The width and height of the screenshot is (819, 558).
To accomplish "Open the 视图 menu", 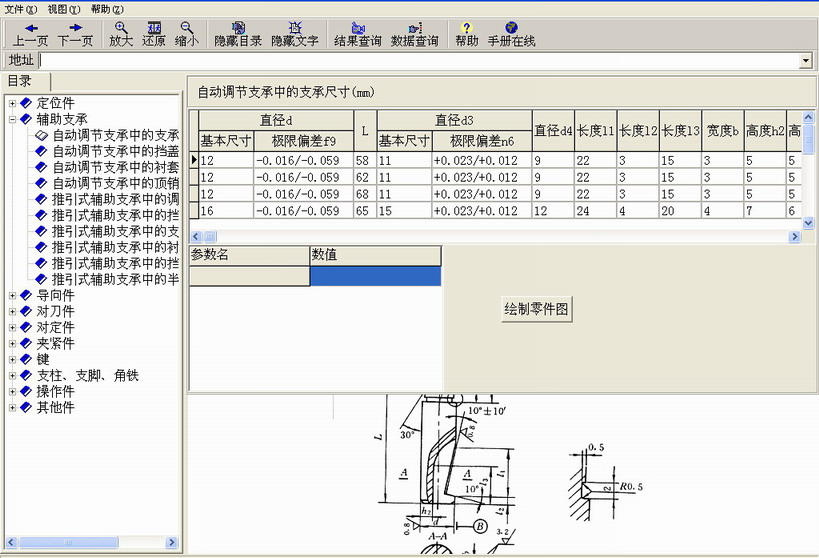I will pyautogui.click(x=64, y=9).
